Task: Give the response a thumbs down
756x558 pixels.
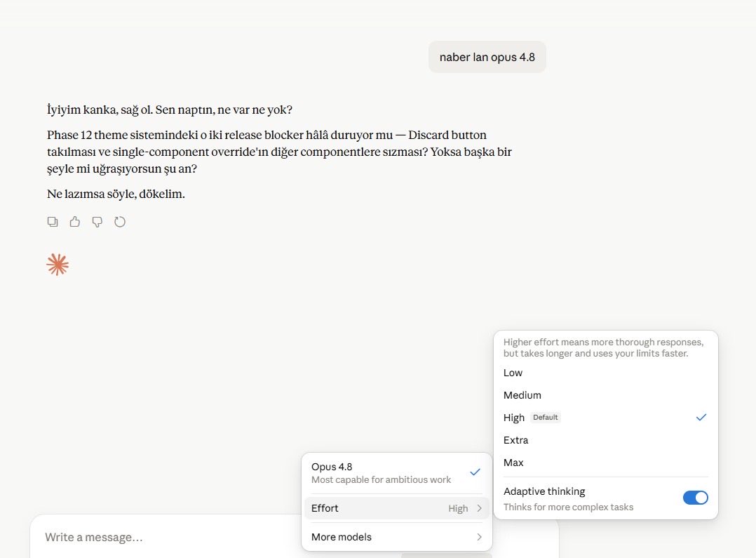Action: coord(97,222)
